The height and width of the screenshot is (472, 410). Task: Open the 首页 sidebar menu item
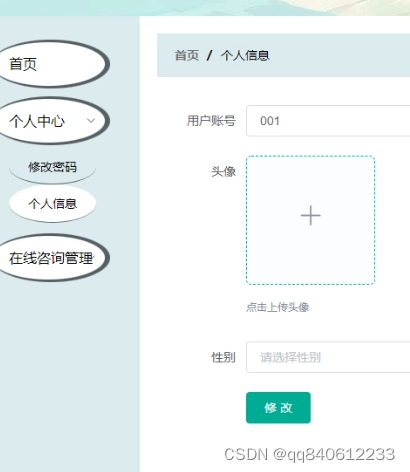point(53,64)
